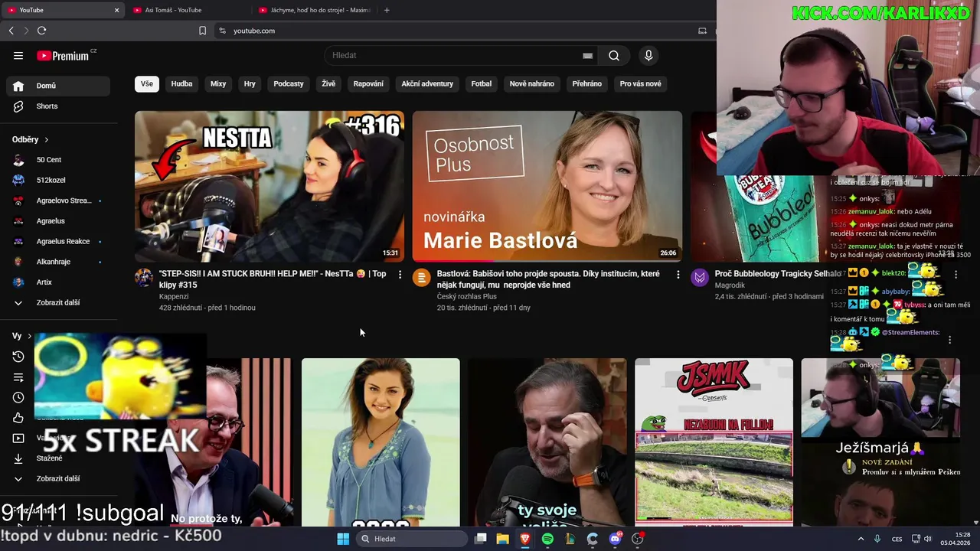The height and width of the screenshot is (551, 980).
Task: Open the NESTTA #316 video thumbnail
Action: pyautogui.click(x=269, y=187)
